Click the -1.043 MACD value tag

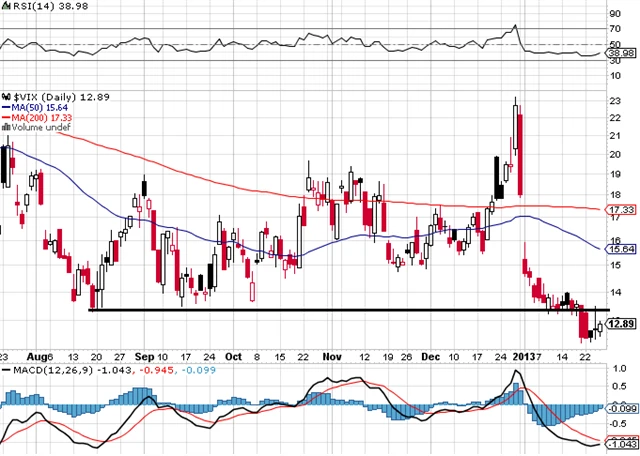pos(622,443)
